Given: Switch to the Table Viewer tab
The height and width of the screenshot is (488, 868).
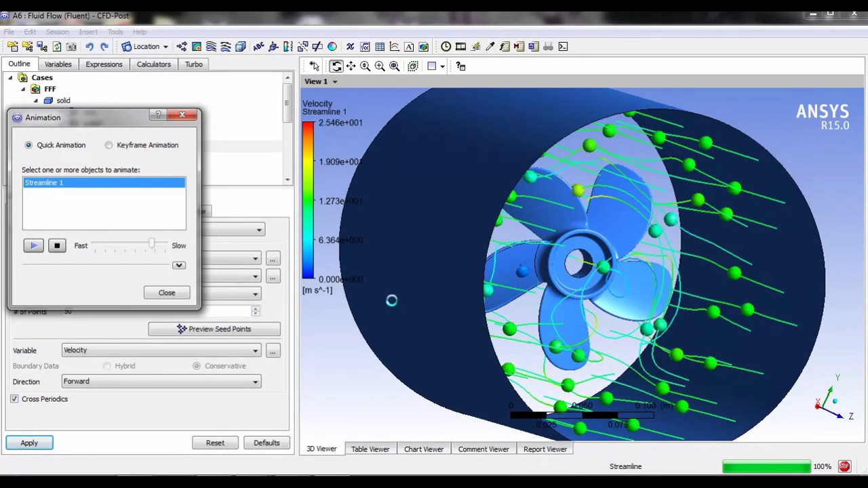Looking at the screenshot, I should tap(370, 449).
